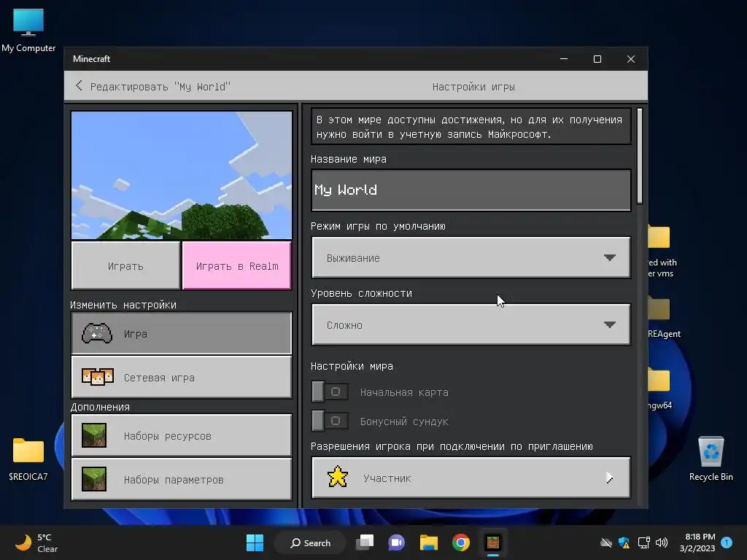The image size is (747, 560).
Task: Click the clock showing 8:18 PM
Action: coord(697,542)
